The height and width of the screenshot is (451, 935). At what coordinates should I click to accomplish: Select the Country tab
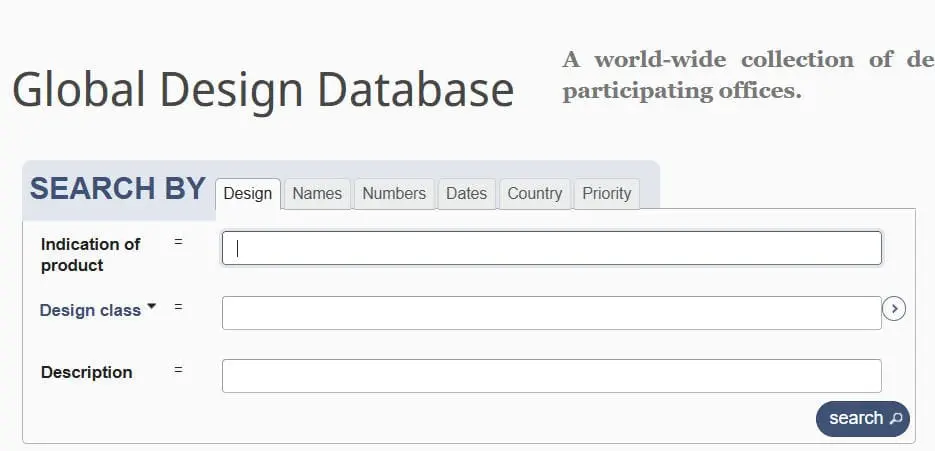click(x=534, y=194)
